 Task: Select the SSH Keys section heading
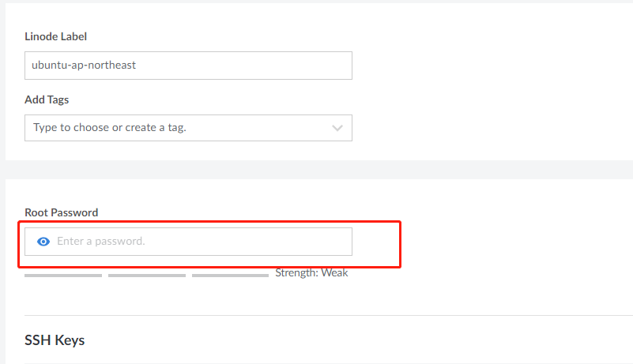pyautogui.click(x=55, y=340)
